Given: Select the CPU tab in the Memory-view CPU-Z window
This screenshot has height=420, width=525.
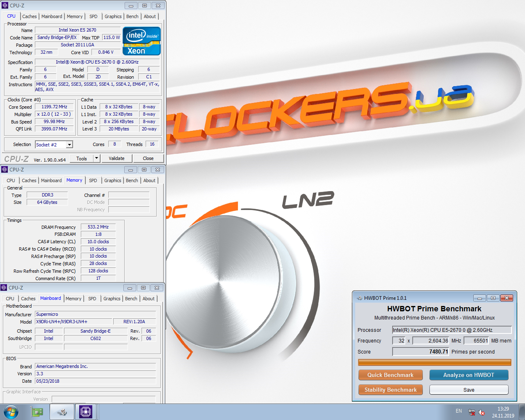Looking at the screenshot, I should [11, 180].
